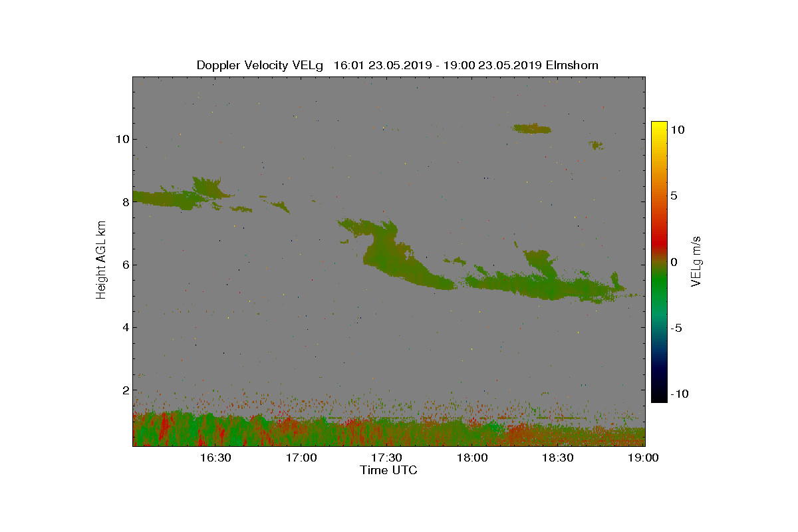Click the height tick label 8

pos(124,201)
